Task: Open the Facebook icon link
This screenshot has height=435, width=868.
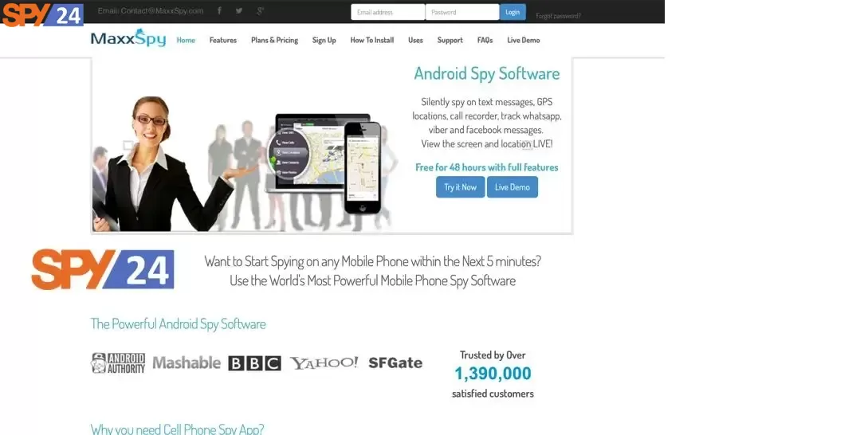Action: pos(219,11)
